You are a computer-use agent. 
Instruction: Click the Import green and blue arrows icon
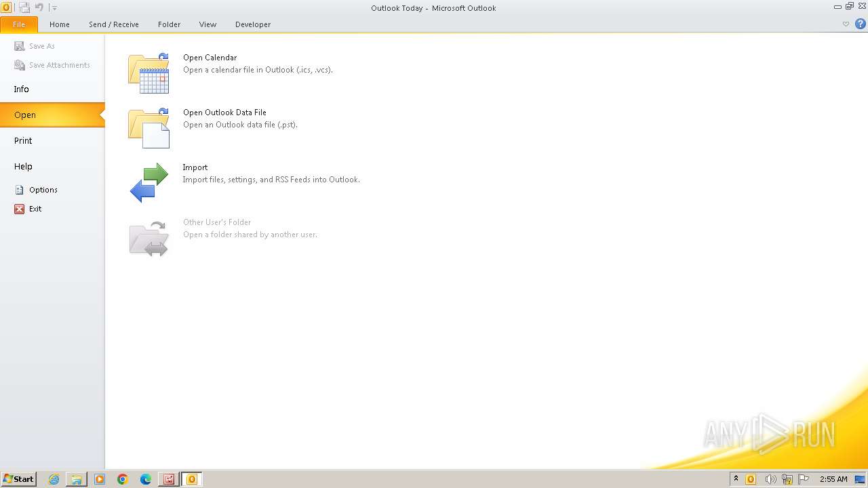(x=149, y=182)
